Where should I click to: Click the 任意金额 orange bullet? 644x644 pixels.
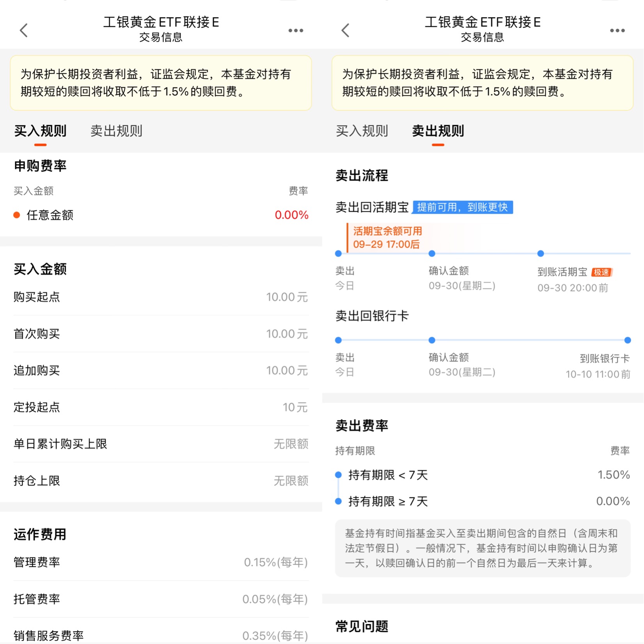17,215
